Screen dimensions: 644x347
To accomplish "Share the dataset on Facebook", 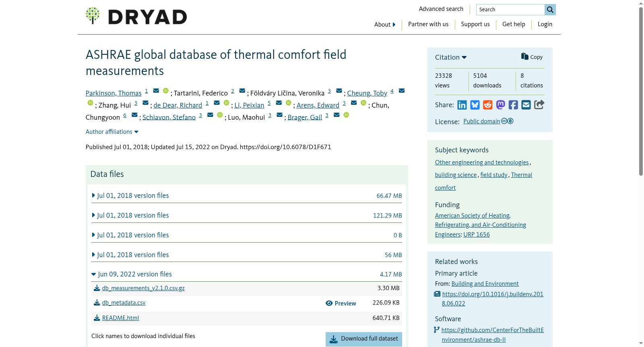I will tap(513, 105).
